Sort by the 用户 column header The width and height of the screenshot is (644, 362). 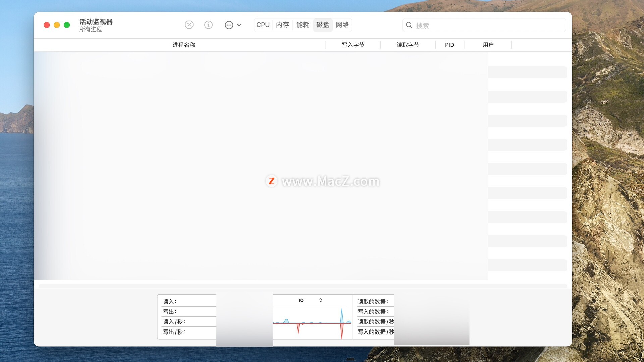[x=488, y=45]
